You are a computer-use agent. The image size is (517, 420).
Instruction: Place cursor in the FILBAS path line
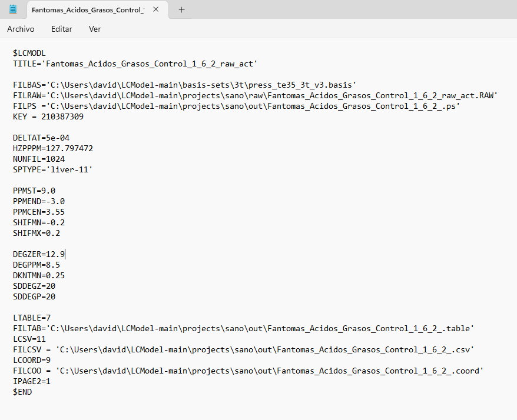pos(184,85)
